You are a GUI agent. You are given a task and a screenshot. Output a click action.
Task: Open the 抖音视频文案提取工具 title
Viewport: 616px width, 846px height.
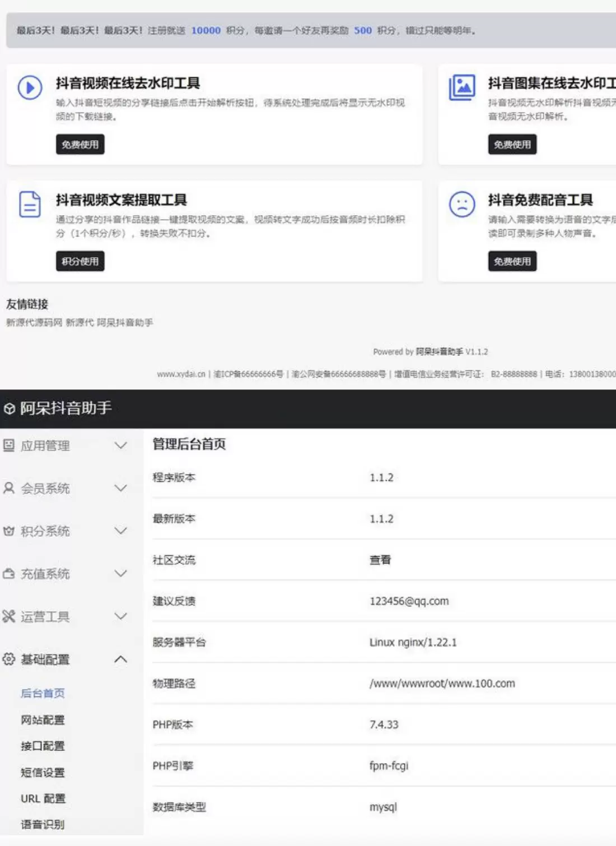[122, 200]
